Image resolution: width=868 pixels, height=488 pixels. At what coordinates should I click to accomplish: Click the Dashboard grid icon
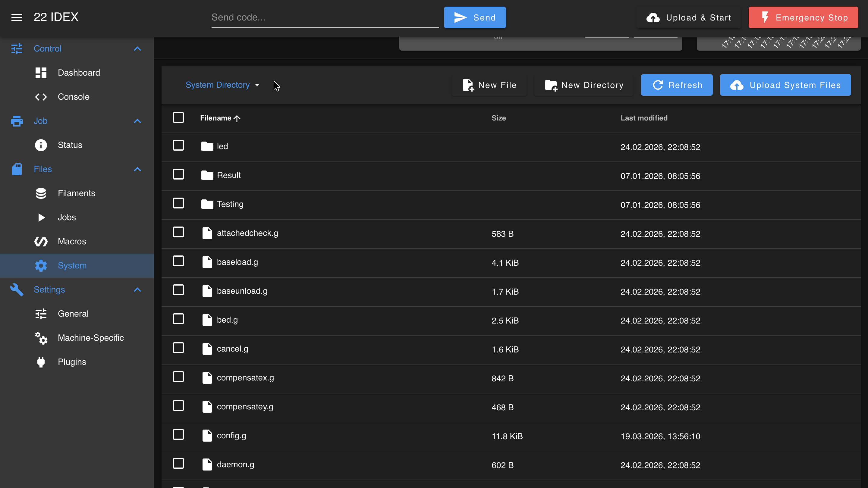(41, 73)
